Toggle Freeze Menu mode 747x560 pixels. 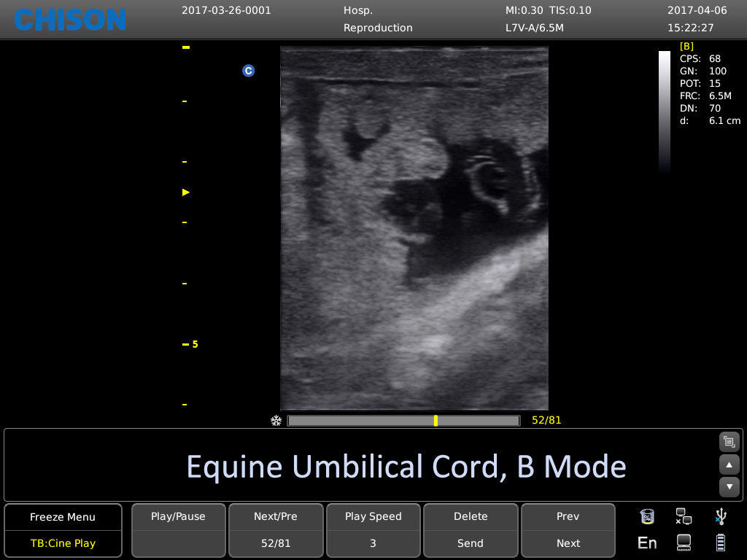tap(62, 516)
